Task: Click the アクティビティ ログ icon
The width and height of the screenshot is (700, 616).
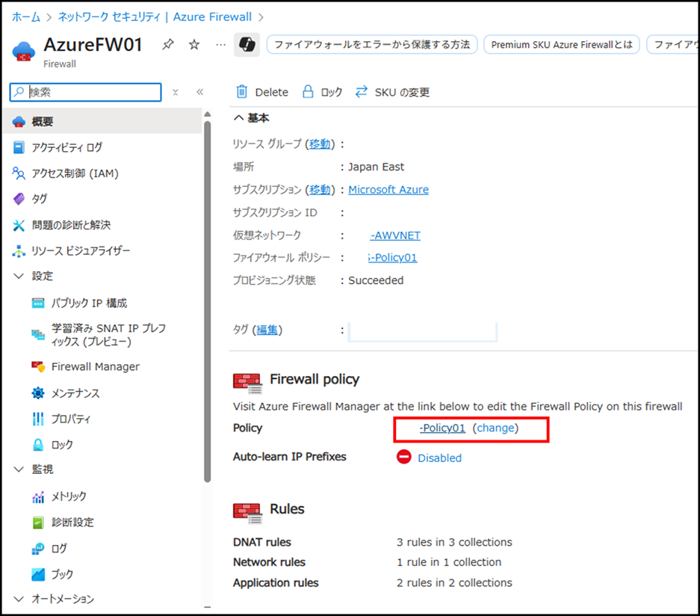Action: (x=19, y=147)
